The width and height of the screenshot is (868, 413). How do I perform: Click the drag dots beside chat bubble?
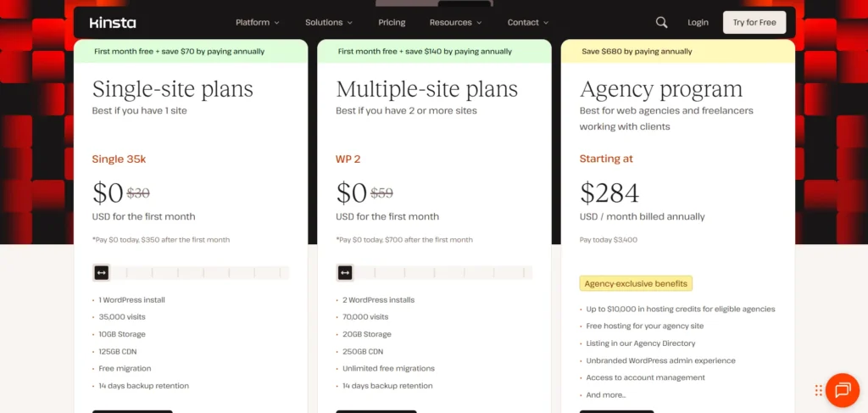point(819,391)
